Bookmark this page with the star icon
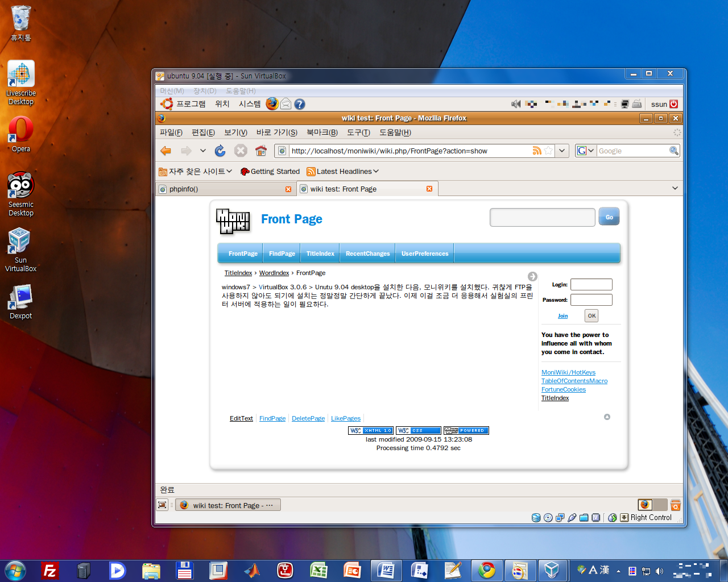This screenshot has height=582, width=728. pos(548,151)
